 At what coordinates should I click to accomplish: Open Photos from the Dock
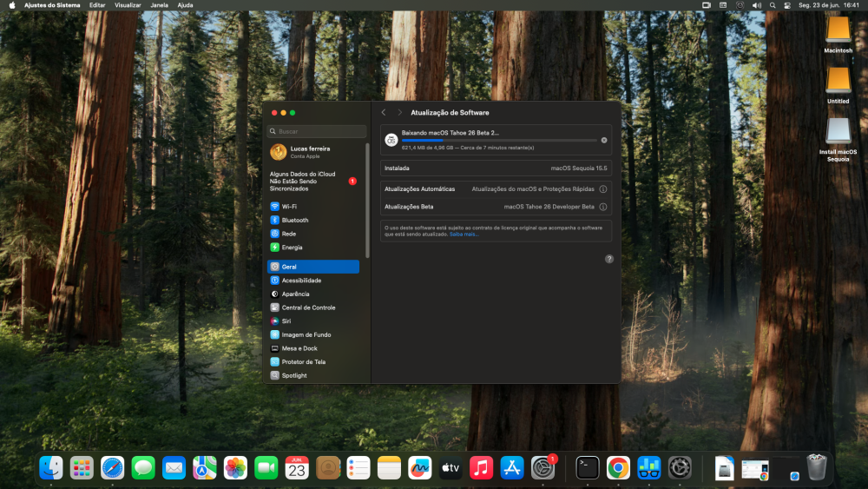coord(235,468)
